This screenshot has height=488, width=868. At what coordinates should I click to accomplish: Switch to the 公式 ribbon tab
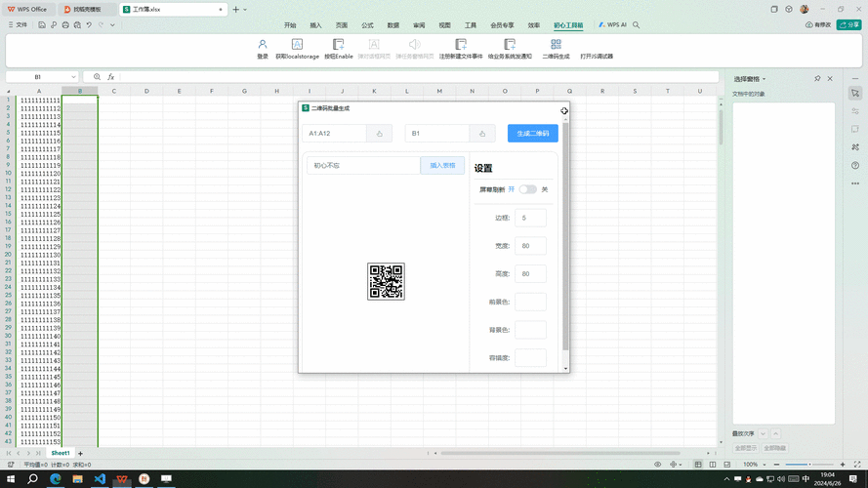coord(367,25)
